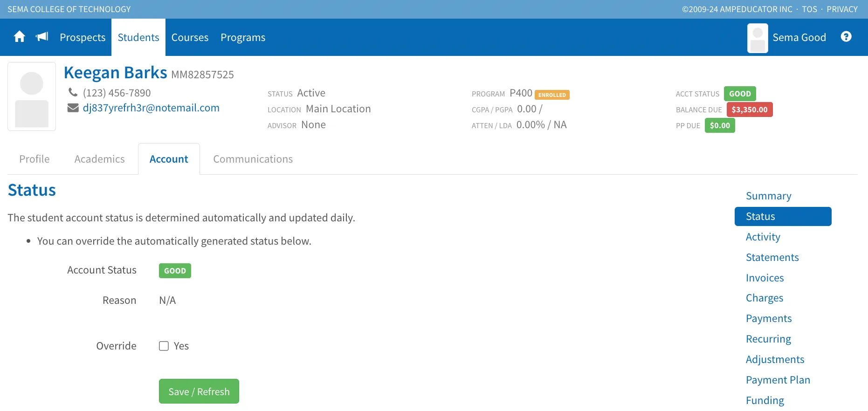Viewport: 868px width, 411px height.
Task: Click the TOS link in header
Action: 809,9
